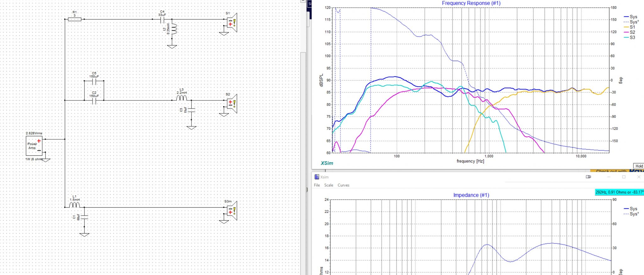Click the S3 legend entry
The width and height of the screenshot is (644, 275).
pos(630,37)
